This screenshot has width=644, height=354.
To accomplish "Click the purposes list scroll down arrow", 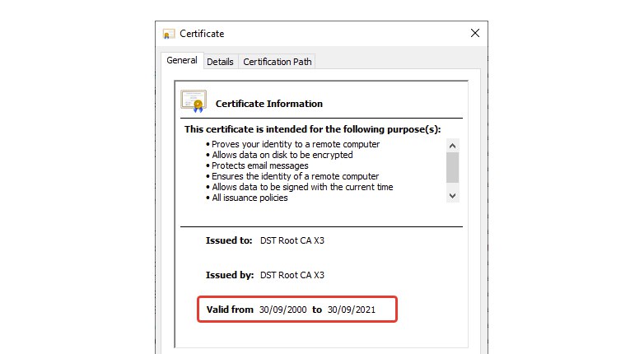I will [452, 195].
